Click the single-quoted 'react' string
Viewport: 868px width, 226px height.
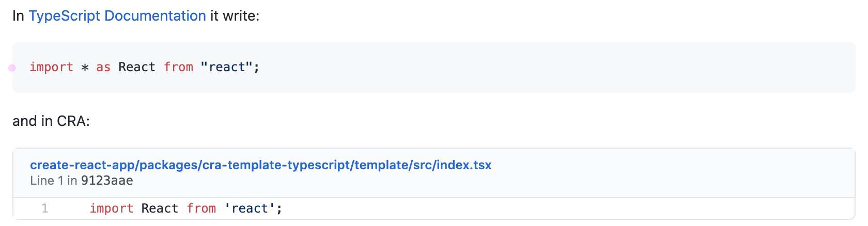(x=250, y=208)
